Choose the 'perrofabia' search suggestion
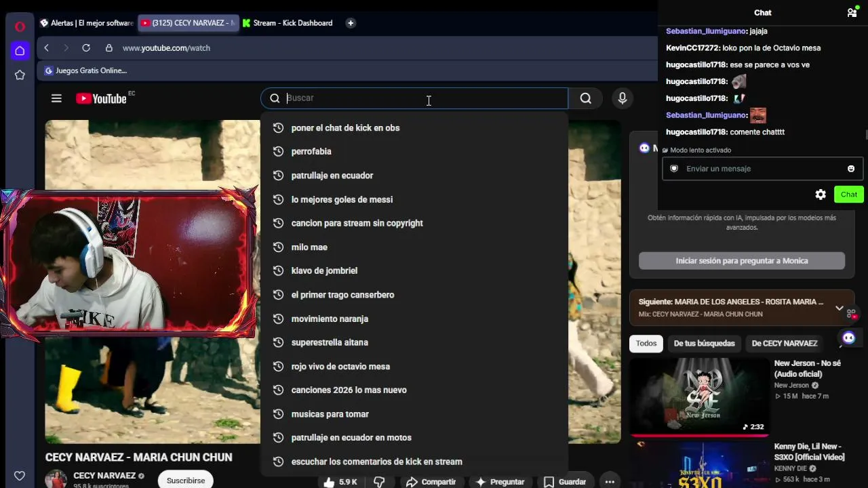This screenshot has width=868, height=488. click(x=414, y=152)
